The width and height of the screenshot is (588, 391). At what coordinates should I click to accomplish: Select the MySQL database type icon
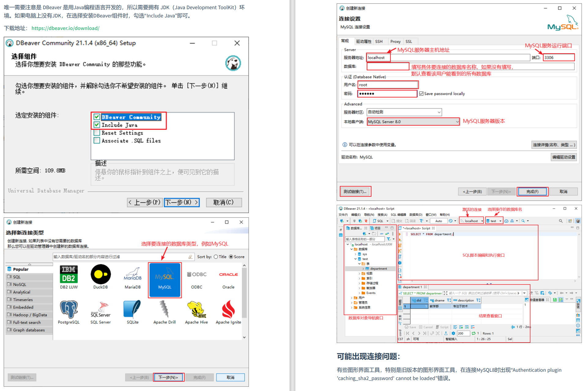[165, 280]
